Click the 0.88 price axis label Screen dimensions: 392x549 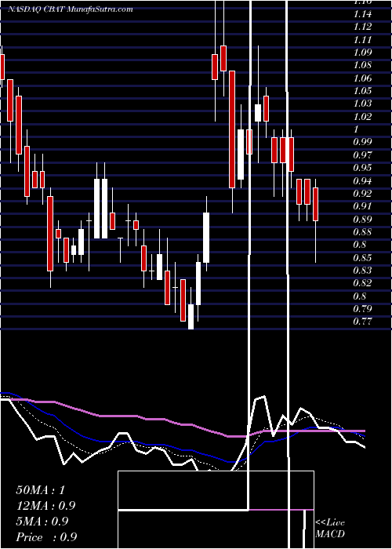tap(362, 232)
